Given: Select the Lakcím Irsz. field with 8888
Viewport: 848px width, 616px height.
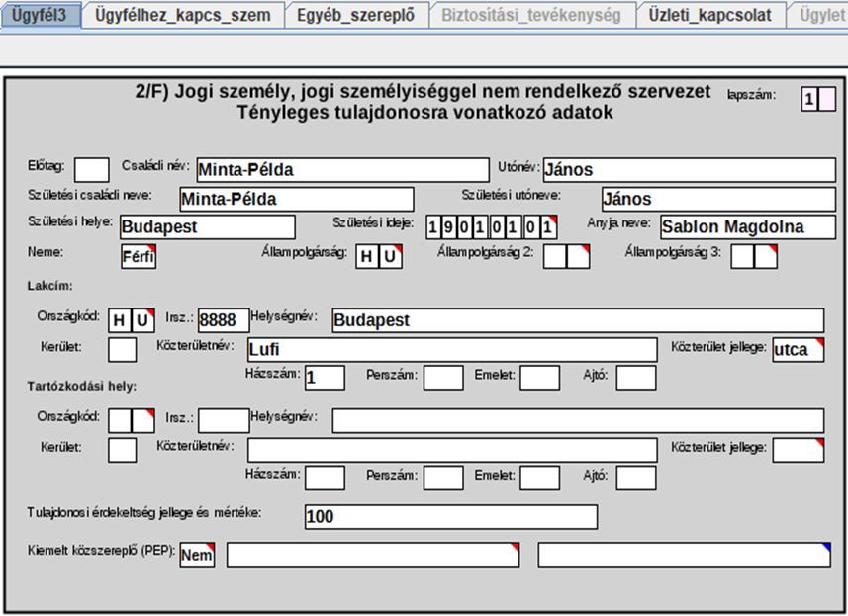Looking at the screenshot, I should click(x=224, y=320).
